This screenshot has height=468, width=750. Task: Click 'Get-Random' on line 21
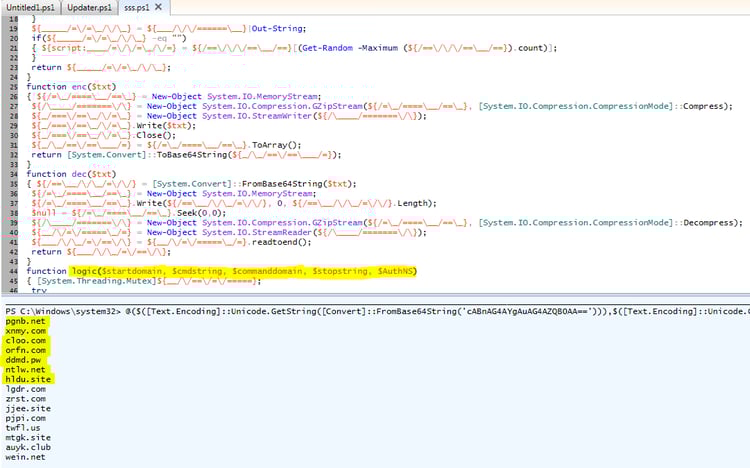point(328,48)
